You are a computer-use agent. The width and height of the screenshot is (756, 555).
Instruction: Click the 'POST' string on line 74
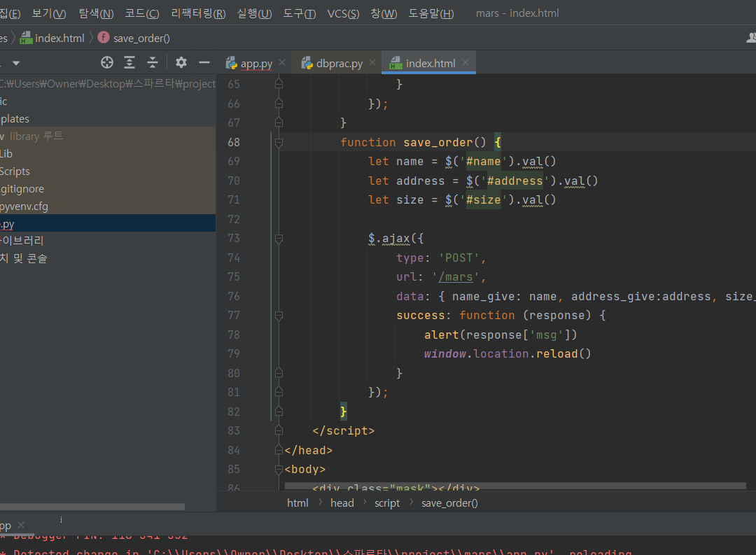[459, 258]
